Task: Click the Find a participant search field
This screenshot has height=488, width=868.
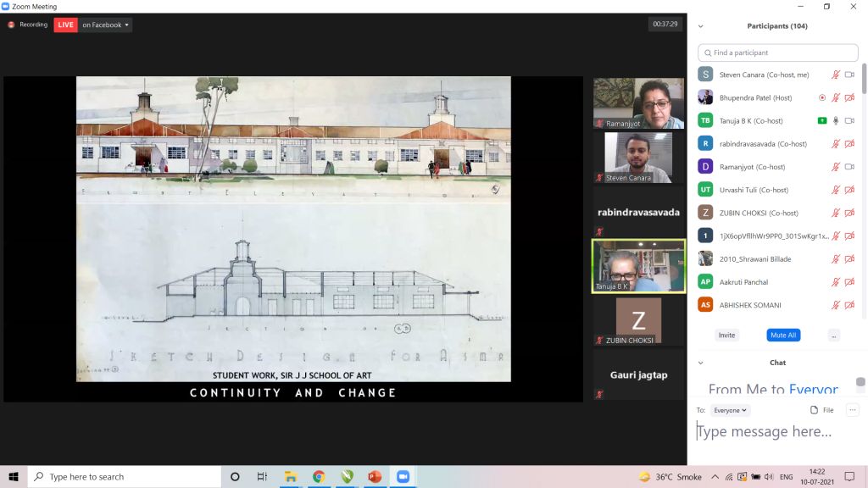Action: 778,53
